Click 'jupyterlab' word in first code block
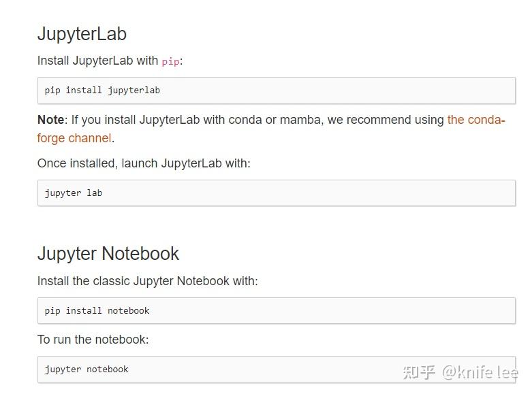Viewport: 532px width, 394px height. tap(134, 91)
